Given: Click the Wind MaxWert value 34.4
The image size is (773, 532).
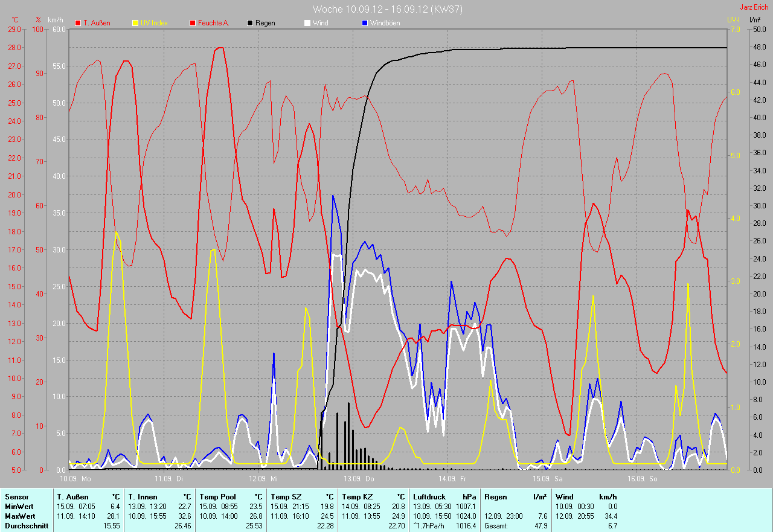Looking at the screenshot, I should pyautogui.click(x=610, y=516).
